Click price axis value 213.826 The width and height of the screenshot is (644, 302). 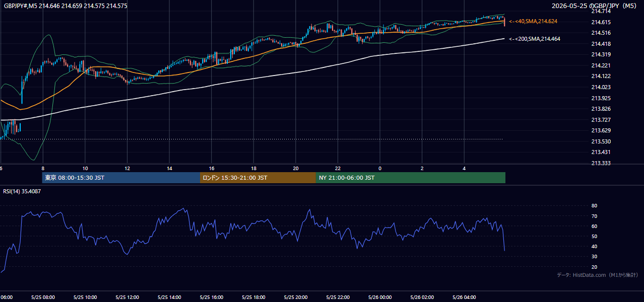pos(601,109)
